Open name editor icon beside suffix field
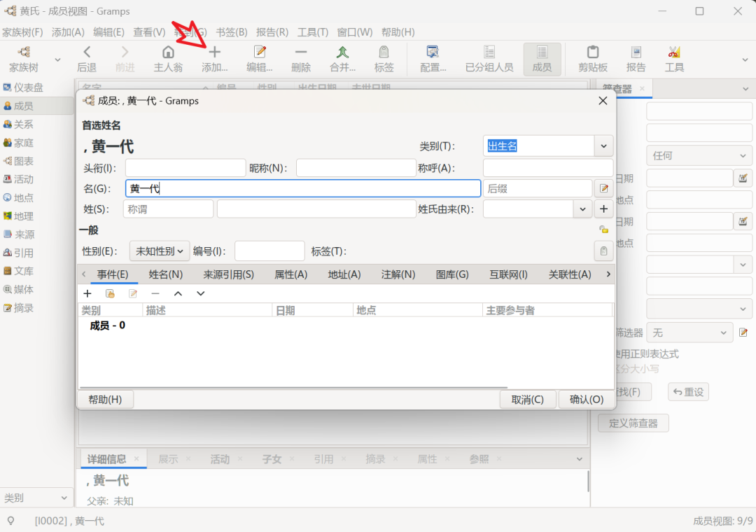The image size is (756, 532). tap(603, 188)
